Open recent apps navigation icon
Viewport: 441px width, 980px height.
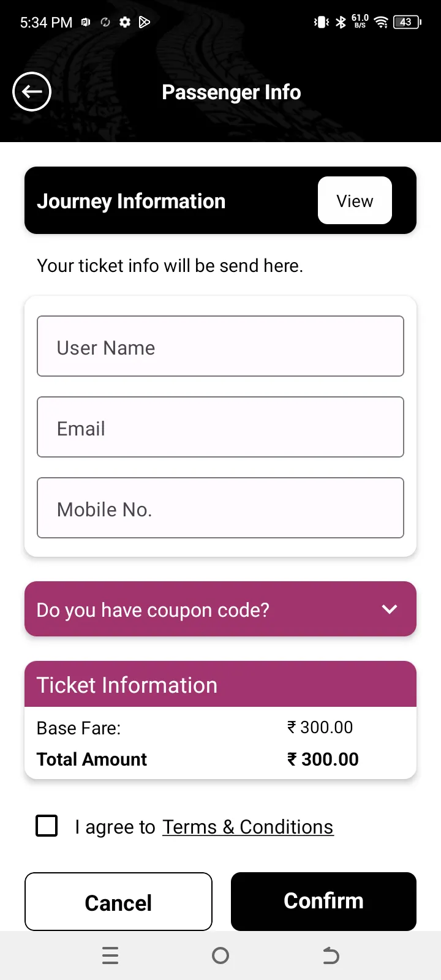click(110, 956)
